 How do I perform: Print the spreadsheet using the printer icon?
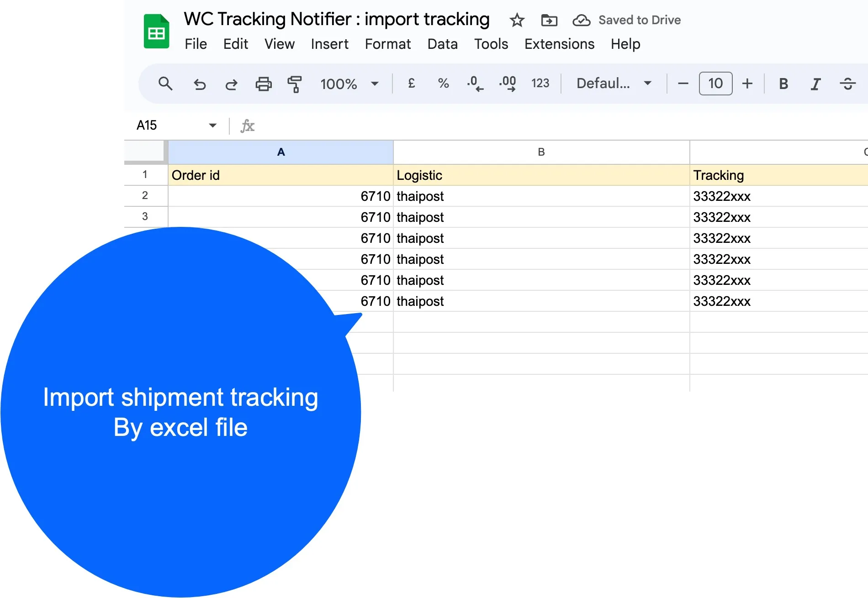(x=264, y=84)
